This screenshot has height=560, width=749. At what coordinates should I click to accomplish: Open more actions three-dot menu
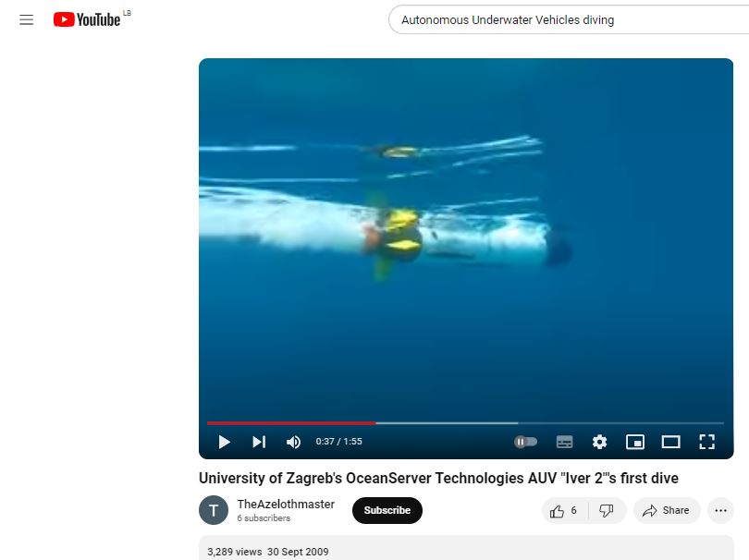[x=720, y=510]
